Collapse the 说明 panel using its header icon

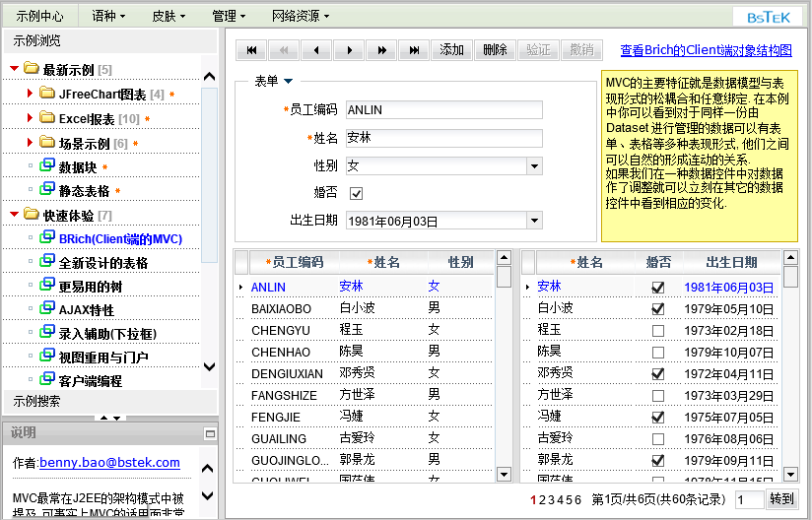pos(209,433)
